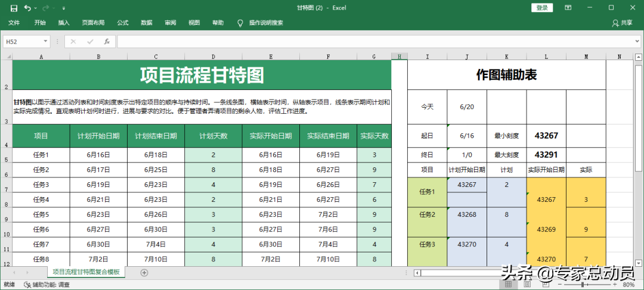Click the 43269 yellow cell

546,229
